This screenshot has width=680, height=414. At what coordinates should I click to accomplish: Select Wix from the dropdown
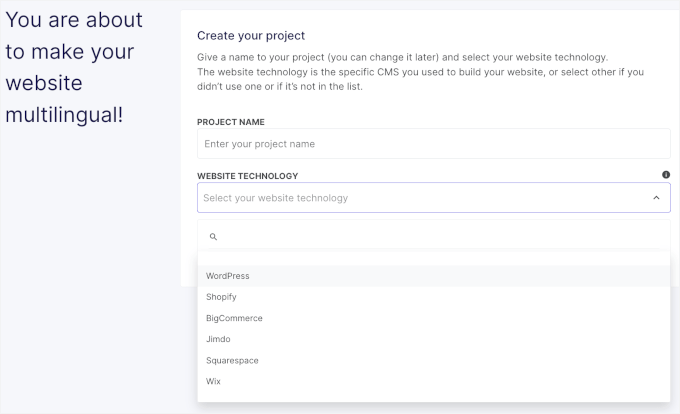(x=213, y=381)
